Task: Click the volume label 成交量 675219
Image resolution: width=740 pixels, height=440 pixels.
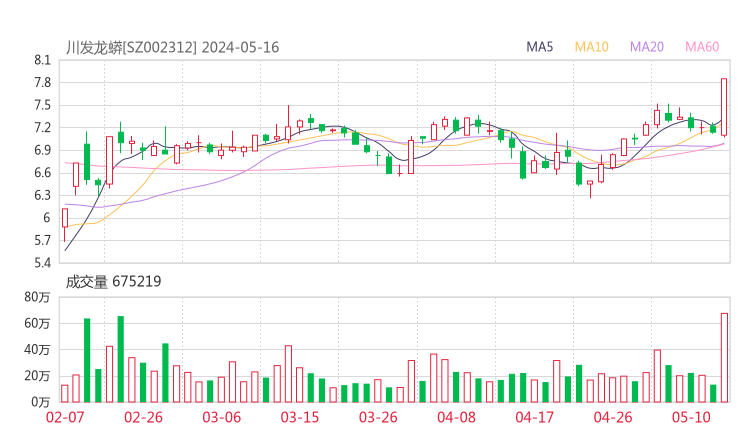Action: 113,282
